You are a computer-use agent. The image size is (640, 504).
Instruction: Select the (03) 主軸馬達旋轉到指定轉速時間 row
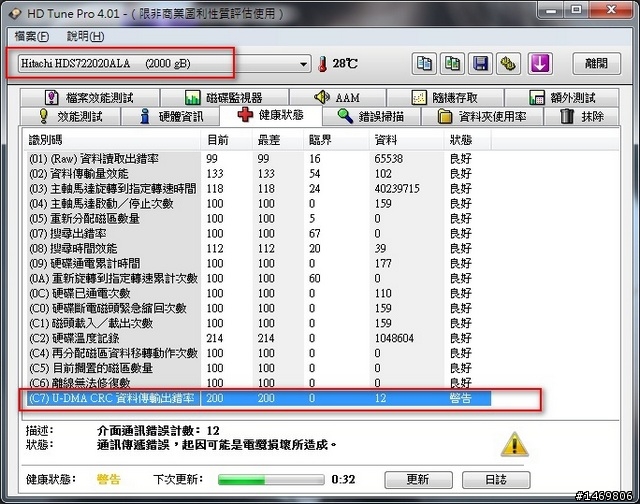pos(259,189)
